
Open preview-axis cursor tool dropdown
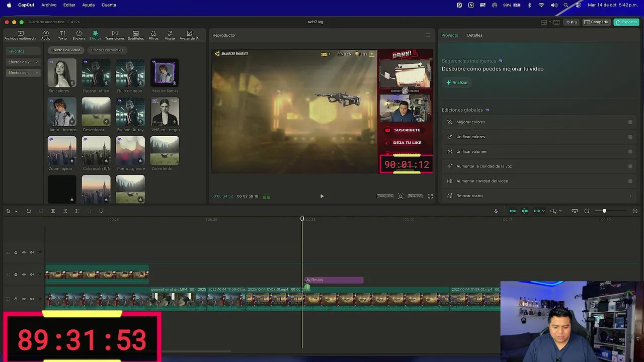click(x=560, y=211)
